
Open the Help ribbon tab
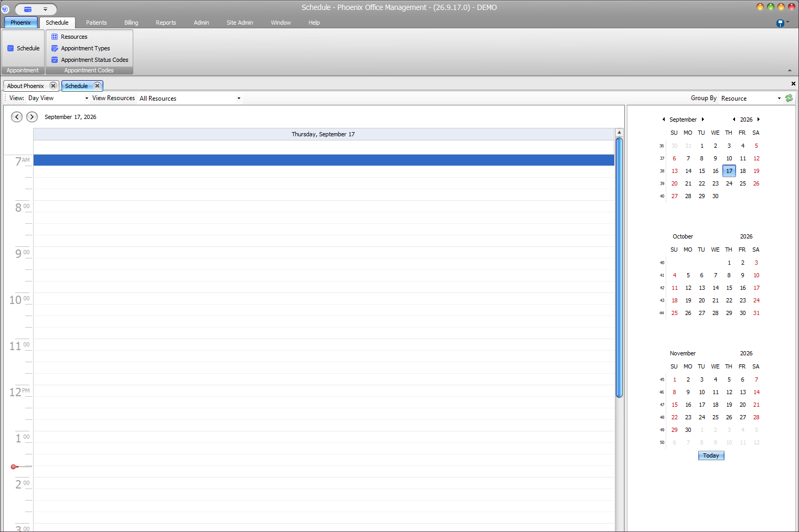(x=314, y=23)
